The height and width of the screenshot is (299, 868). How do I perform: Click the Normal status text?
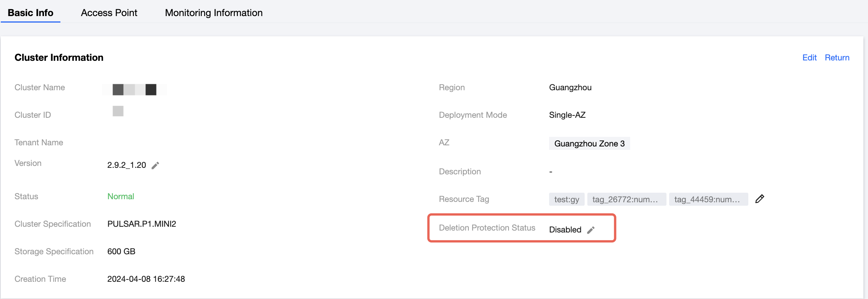click(121, 196)
